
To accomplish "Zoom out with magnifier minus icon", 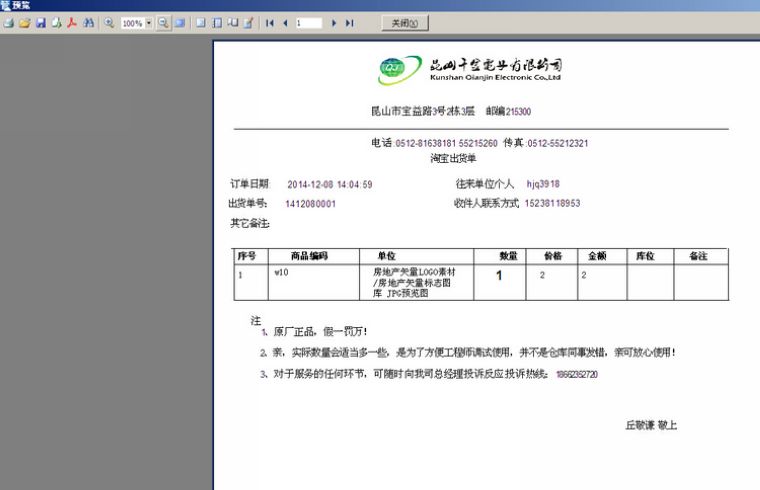I will (x=163, y=23).
